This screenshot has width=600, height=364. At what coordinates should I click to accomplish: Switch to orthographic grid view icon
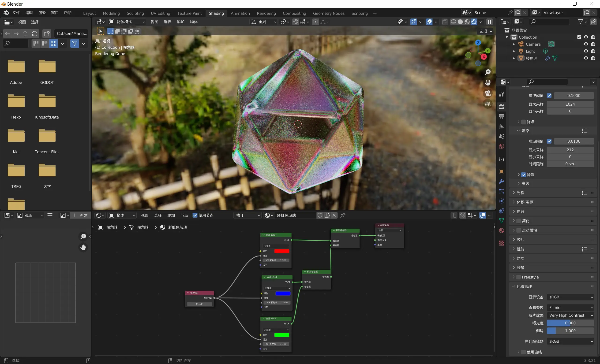(488, 104)
